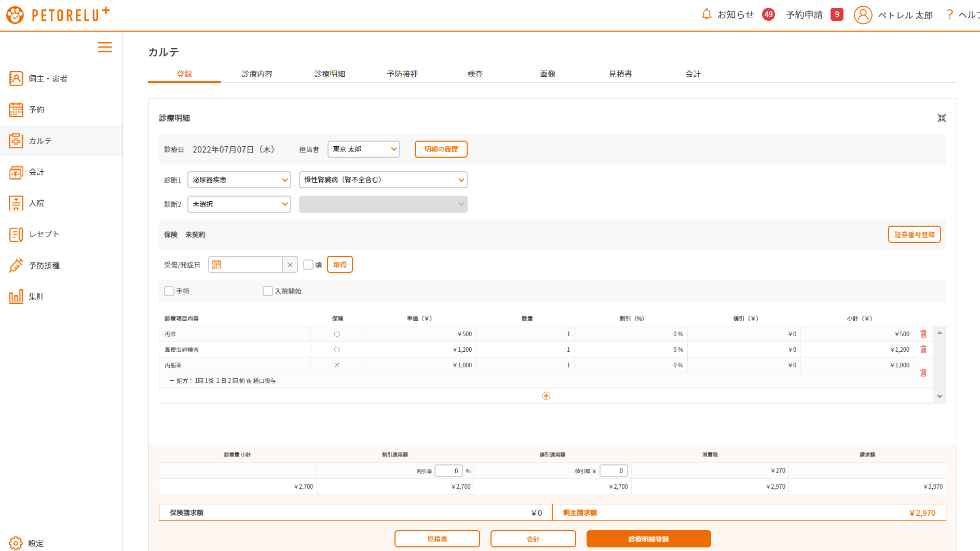Click the 処方 prescription detail line
Image resolution: width=980 pixels, height=551 pixels.
226,381
